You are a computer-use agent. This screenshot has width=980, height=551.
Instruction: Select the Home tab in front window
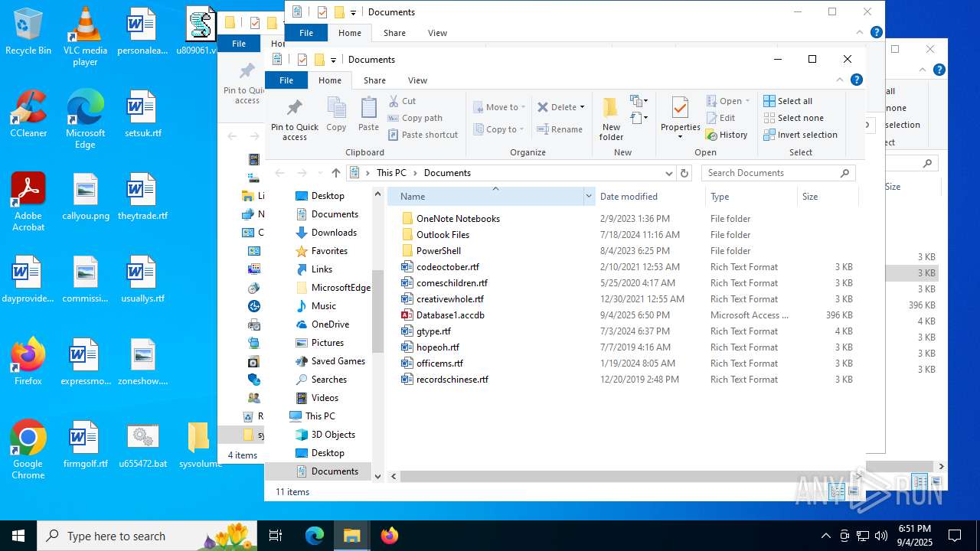coord(330,80)
